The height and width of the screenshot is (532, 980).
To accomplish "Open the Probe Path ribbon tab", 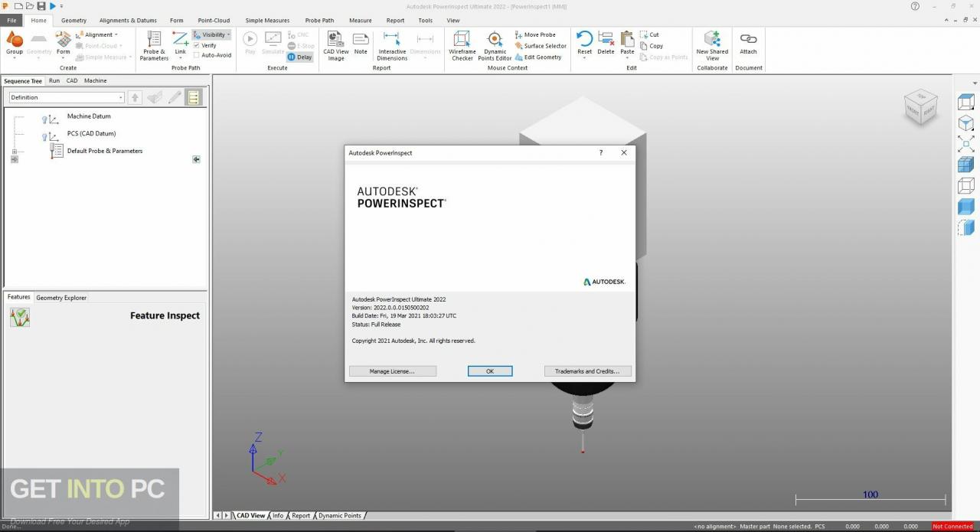I will click(319, 20).
